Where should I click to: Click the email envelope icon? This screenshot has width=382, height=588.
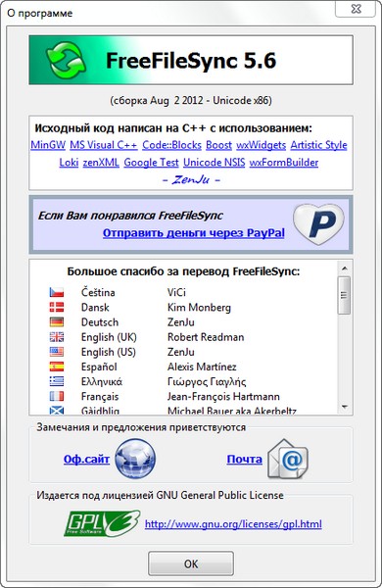pos(288,459)
